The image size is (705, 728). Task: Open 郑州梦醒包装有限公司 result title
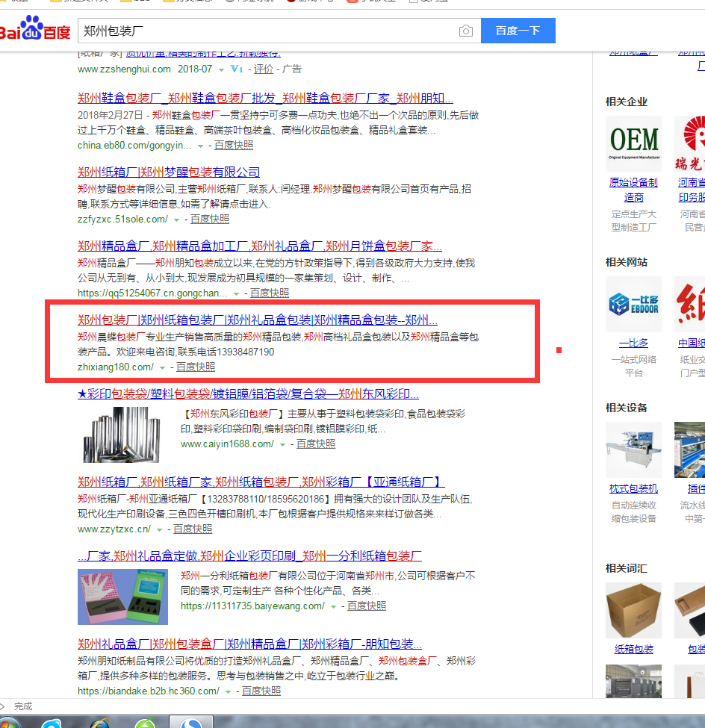[x=169, y=172]
